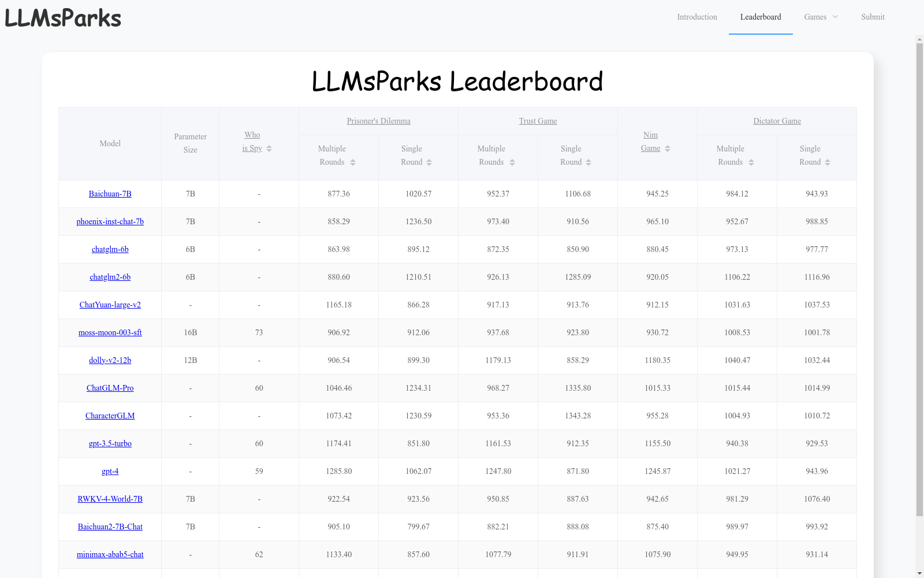Open the Games menu item
The height and width of the screenshot is (578, 924).
tap(815, 17)
